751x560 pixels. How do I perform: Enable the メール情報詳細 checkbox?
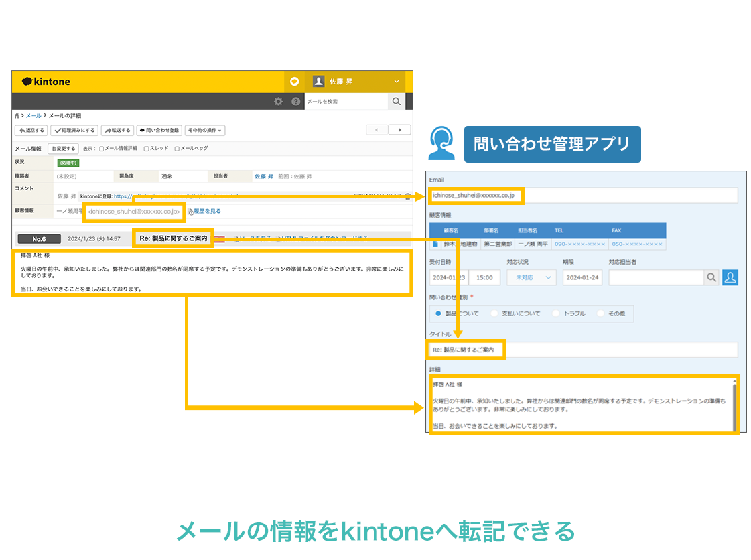pyautogui.click(x=102, y=149)
